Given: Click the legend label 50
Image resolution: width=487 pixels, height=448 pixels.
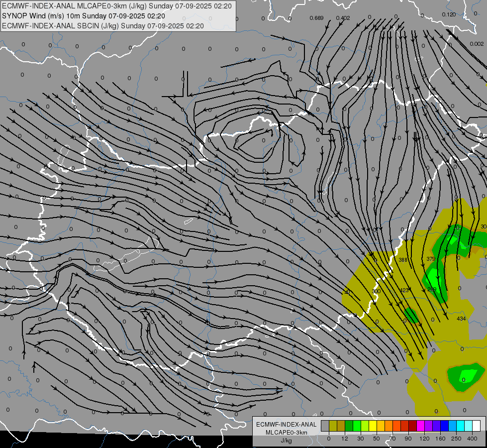Looking at the screenshot, I should point(377,439).
